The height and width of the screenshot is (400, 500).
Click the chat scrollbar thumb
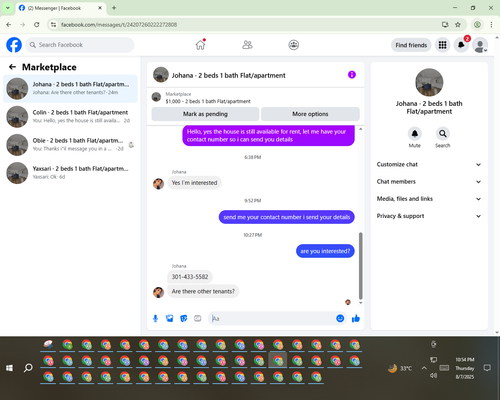click(x=360, y=265)
